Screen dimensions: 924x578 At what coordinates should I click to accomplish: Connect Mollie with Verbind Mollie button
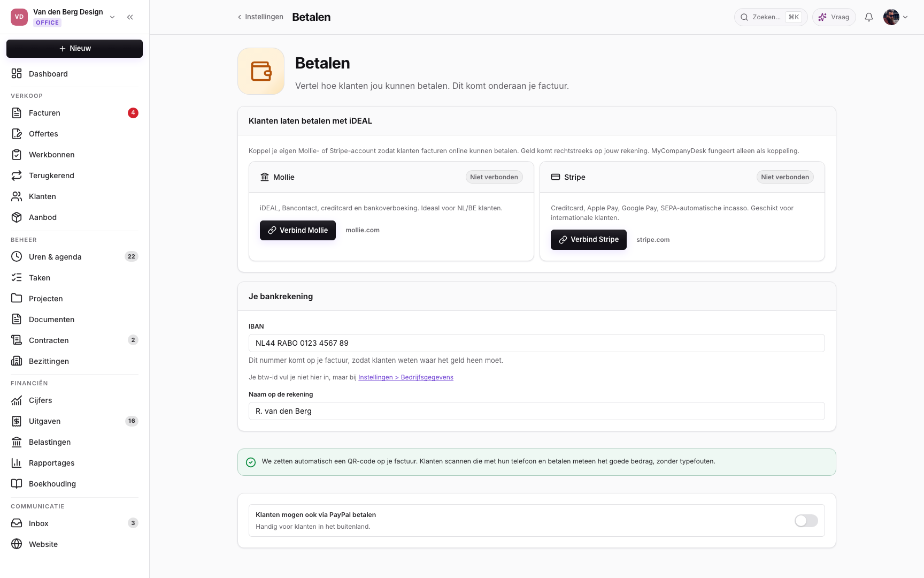(298, 231)
